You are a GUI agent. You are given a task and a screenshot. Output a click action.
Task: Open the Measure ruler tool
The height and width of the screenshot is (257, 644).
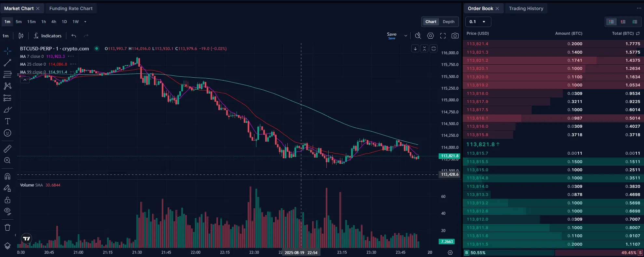click(x=7, y=149)
